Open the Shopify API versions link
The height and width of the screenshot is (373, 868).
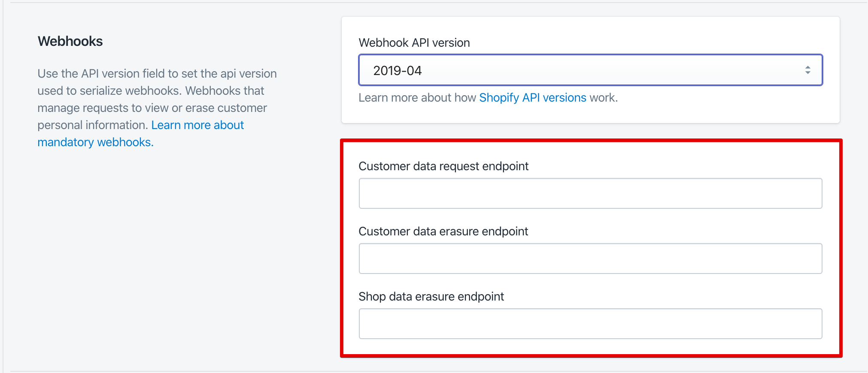coord(532,98)
